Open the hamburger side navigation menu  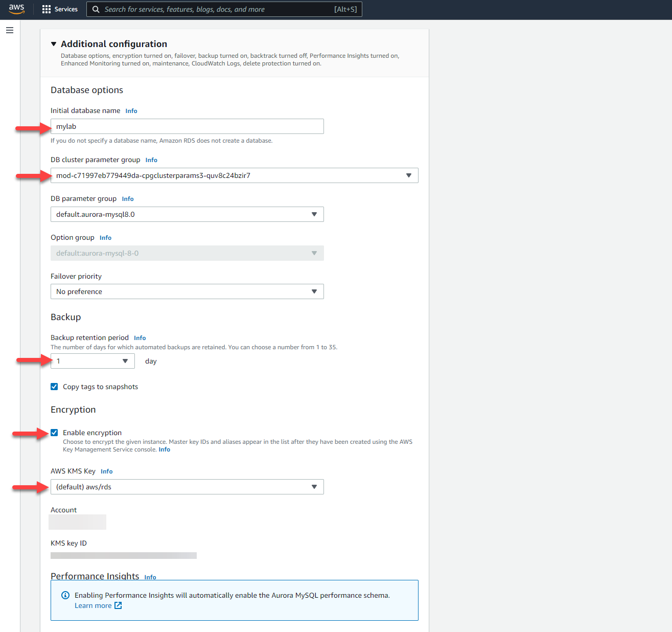click(x=10, y=30)
